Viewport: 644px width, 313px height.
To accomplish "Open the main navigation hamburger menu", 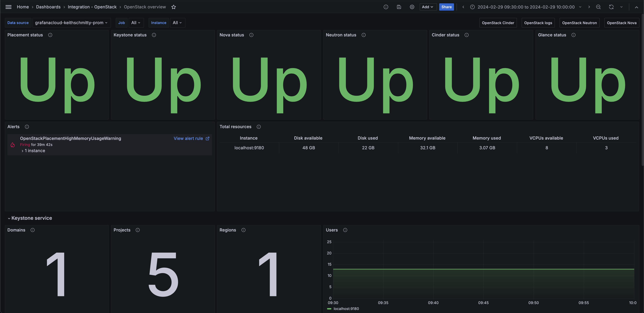I will (8, 7).
